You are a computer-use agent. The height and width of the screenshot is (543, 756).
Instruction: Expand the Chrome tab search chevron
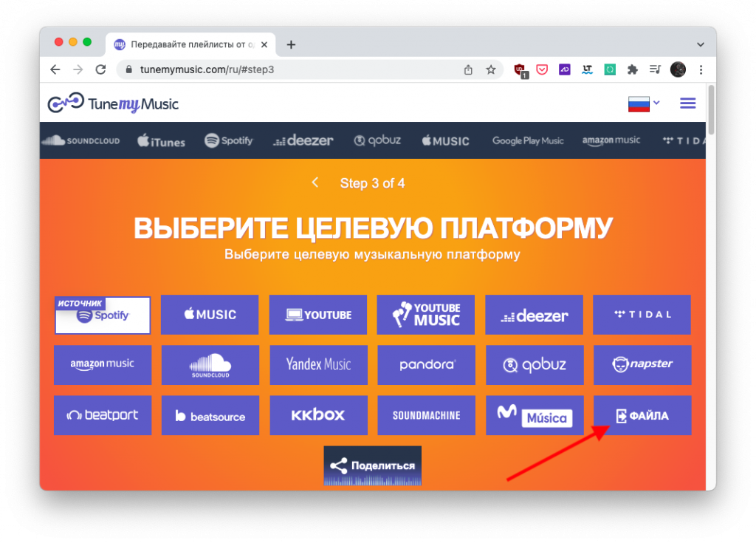701,44
